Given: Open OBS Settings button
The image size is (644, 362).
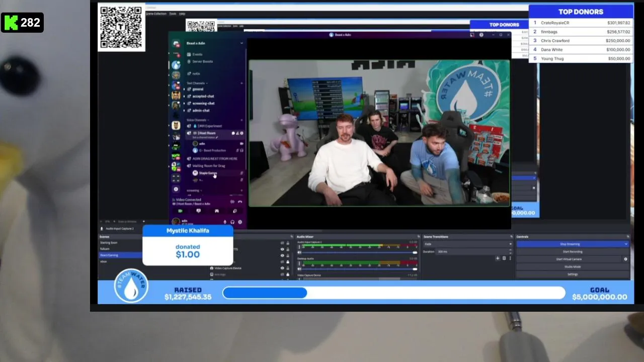Looking at the screenshot, I should (x=573, y=275).
